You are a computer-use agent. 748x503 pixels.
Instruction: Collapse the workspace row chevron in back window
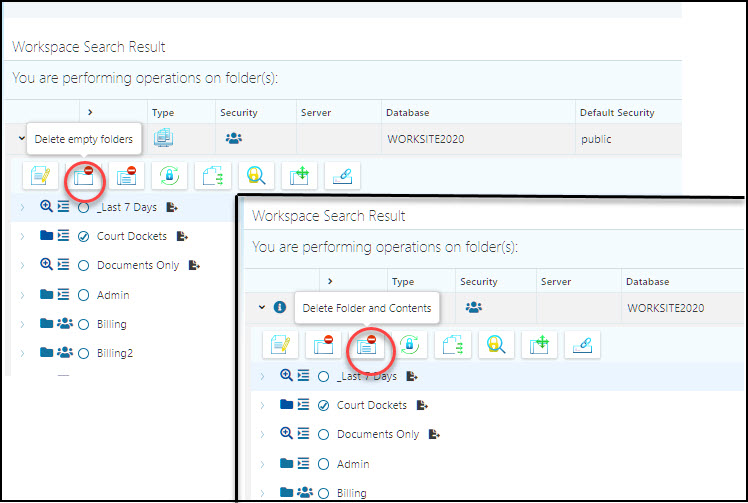pos(21,138)
